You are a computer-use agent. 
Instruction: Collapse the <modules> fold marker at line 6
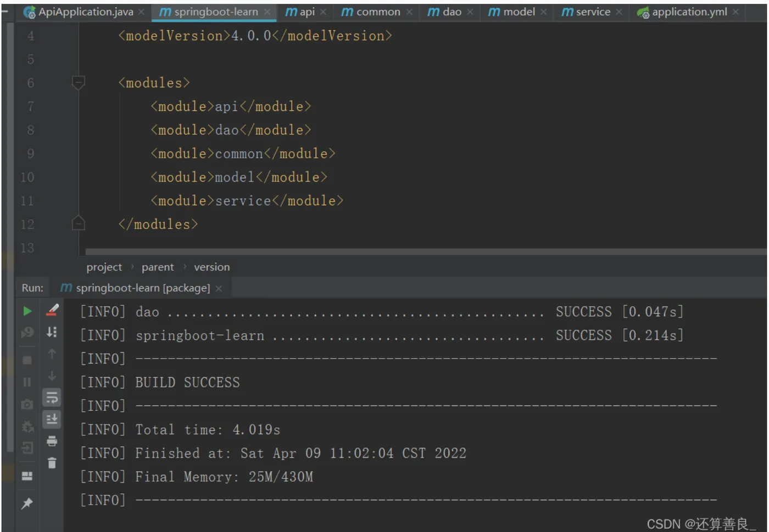[x=79, y=83]
